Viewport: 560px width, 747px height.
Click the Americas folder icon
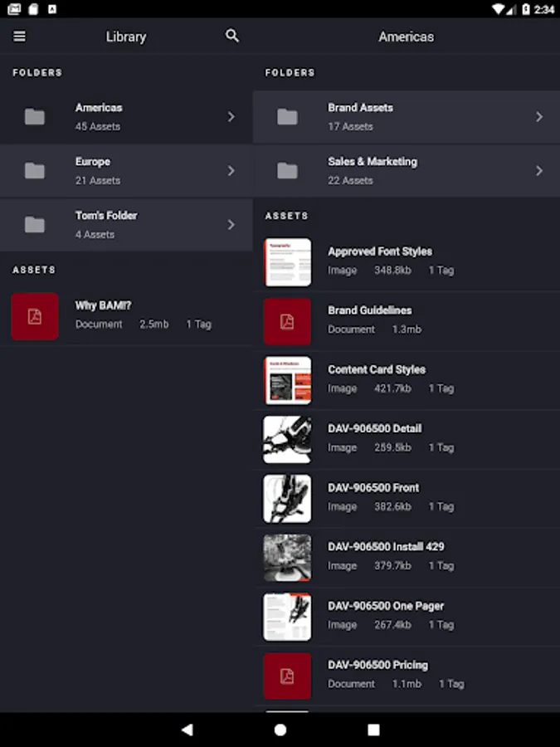(x=35, y=117)
